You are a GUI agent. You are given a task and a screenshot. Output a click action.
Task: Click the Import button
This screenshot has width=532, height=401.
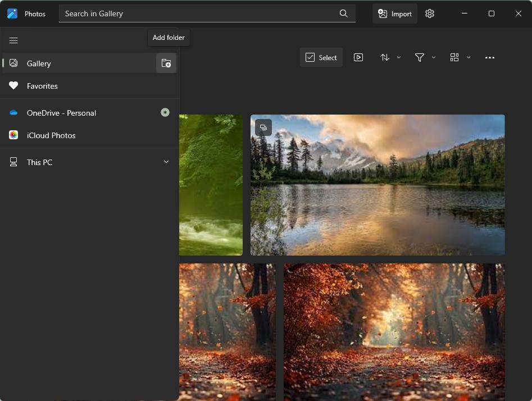coord(395,13)
